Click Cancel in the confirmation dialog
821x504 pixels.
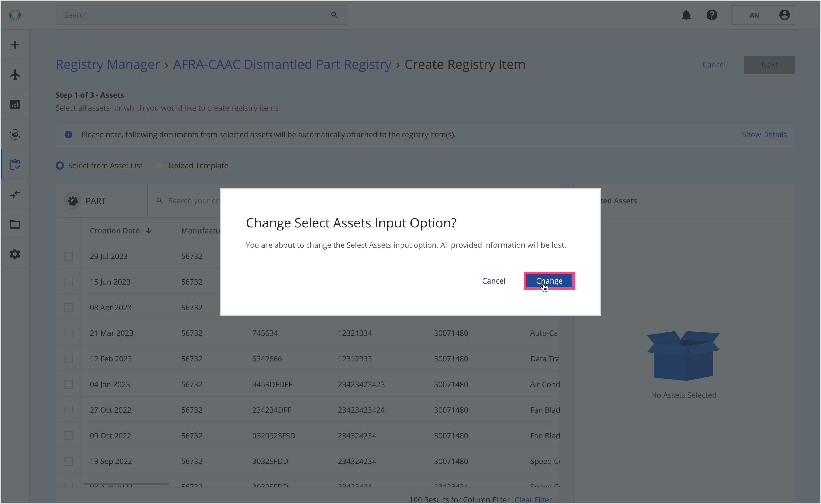point(493,281)
